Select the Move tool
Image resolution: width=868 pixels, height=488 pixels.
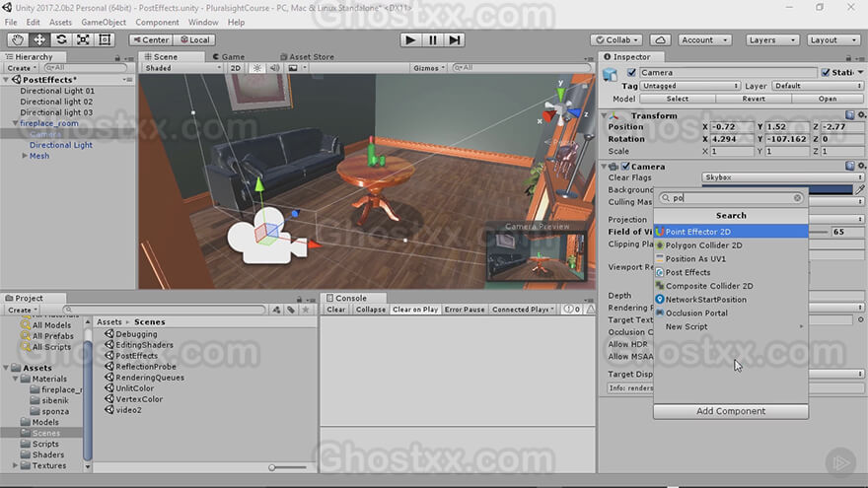point(39,39)
